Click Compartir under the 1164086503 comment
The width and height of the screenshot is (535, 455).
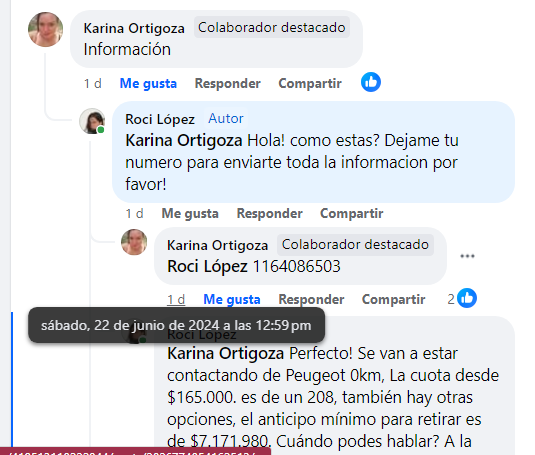(393, 299)
